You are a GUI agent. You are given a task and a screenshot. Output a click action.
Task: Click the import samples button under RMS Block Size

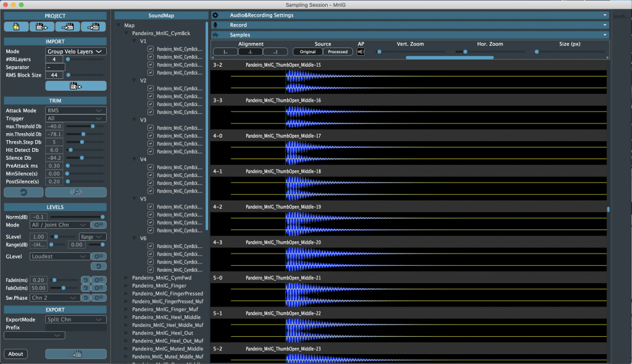click(x=76, y=86)
